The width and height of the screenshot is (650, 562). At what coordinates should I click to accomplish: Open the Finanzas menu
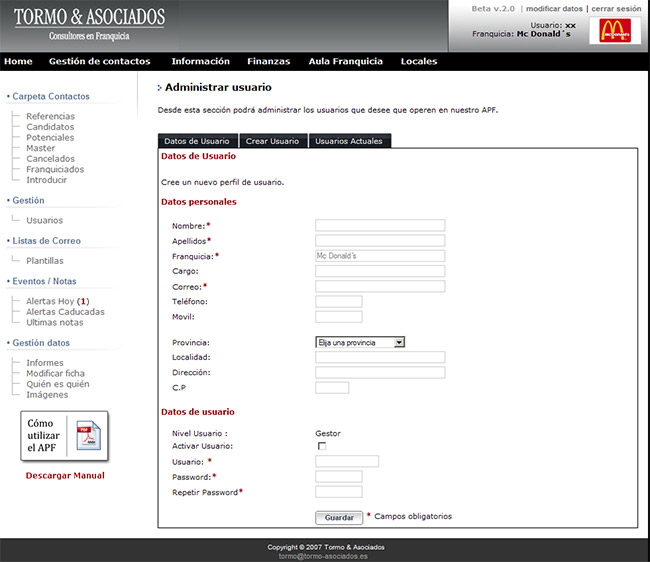[x=268, y=61]
